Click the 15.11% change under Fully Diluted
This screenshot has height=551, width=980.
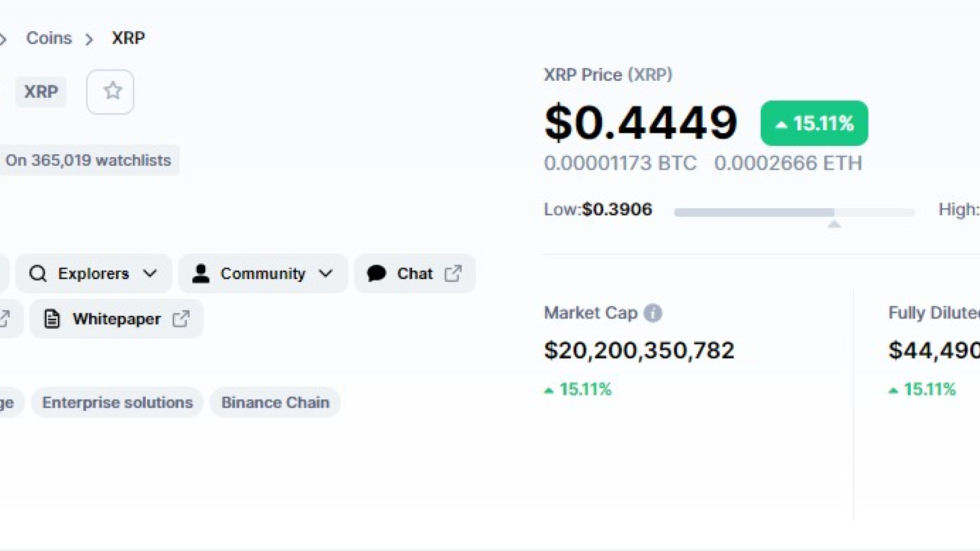(922, 389)
